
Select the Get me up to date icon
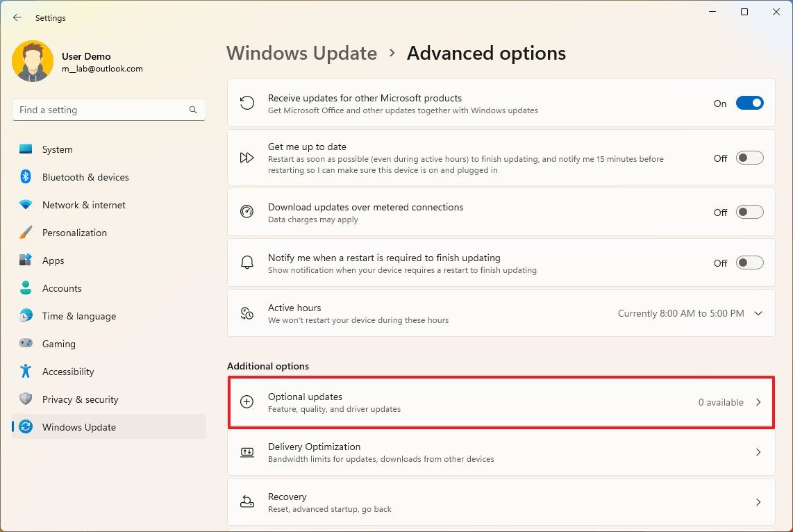pyautogui.click(x=247, y=158)
